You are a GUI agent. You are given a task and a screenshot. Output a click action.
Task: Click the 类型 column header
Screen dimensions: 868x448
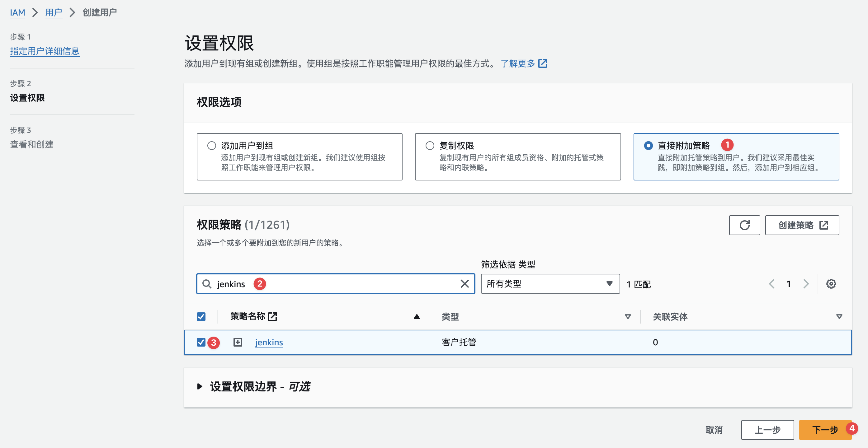(x=450, y=316)
